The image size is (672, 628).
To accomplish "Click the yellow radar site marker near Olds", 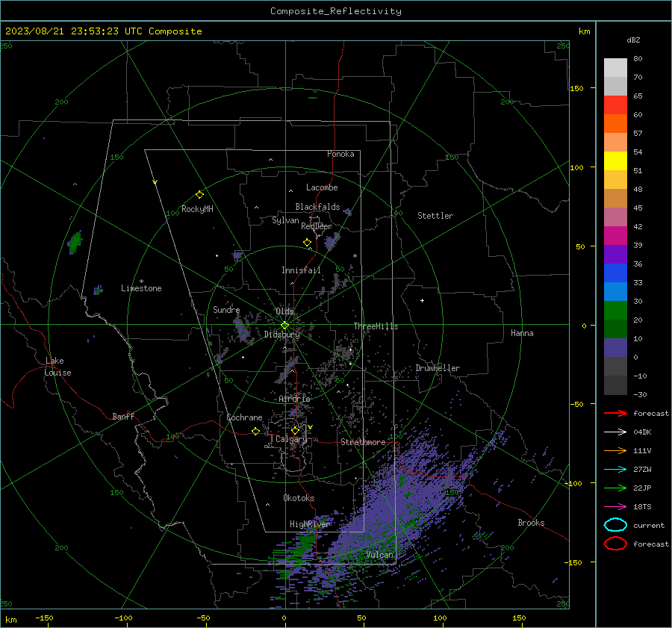I will tap(284, 326).
